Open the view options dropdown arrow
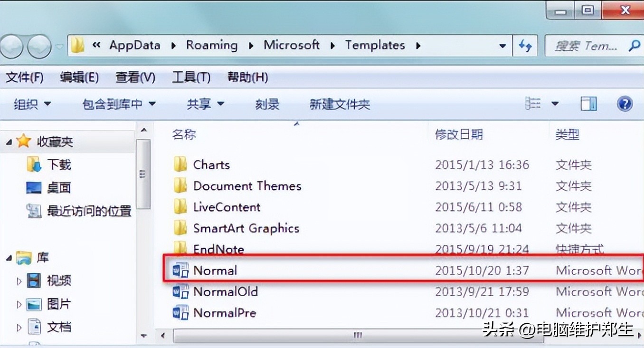This screenshot has height=348, width=644. tap(555, 104)
